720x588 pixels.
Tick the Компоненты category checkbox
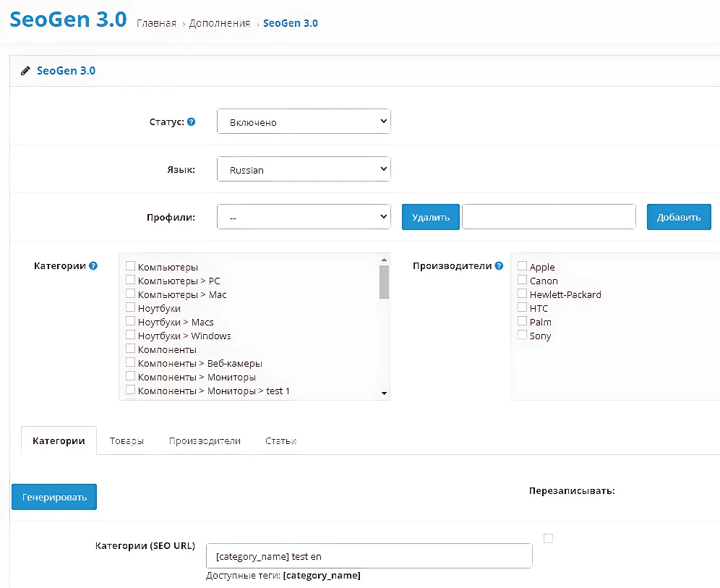pyautogui.click(x=130, y=349)
